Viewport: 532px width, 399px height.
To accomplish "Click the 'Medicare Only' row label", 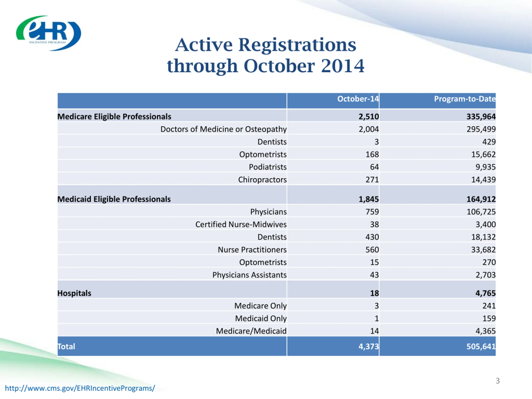I will click(260, 306).
